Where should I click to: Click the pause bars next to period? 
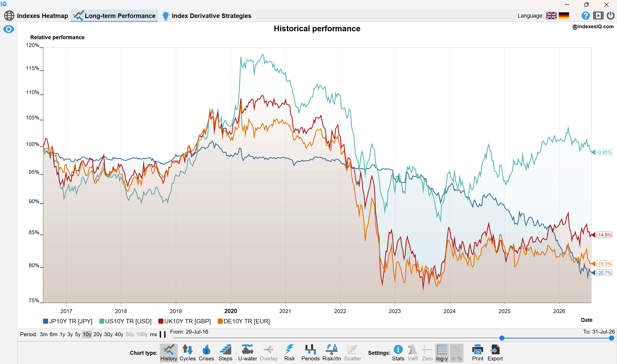(163, 334)
